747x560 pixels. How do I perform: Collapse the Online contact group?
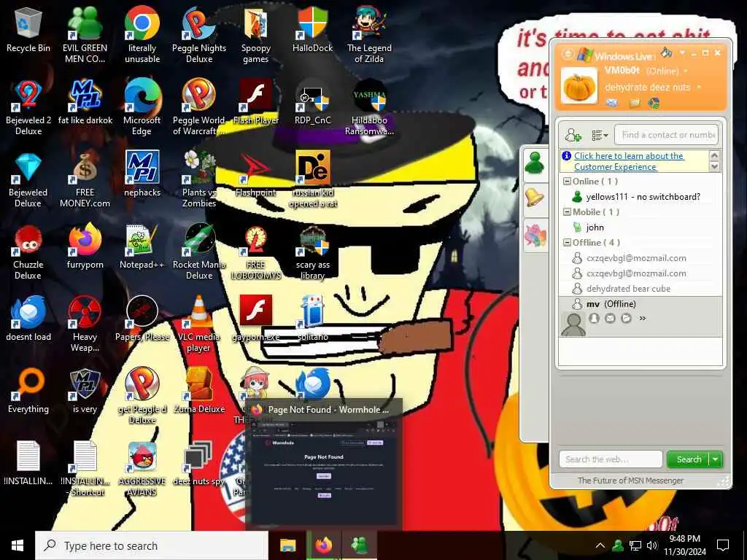coord(566,182)
